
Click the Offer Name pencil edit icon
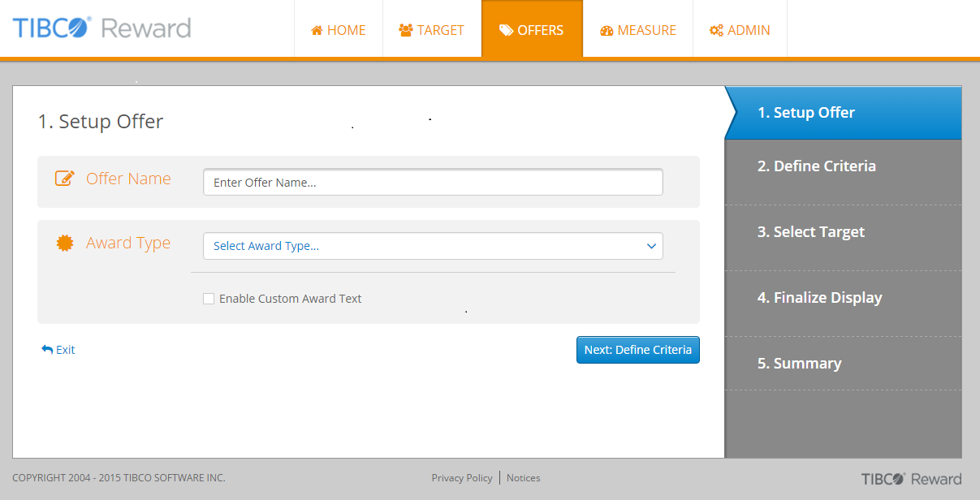[x=65, y=179]
